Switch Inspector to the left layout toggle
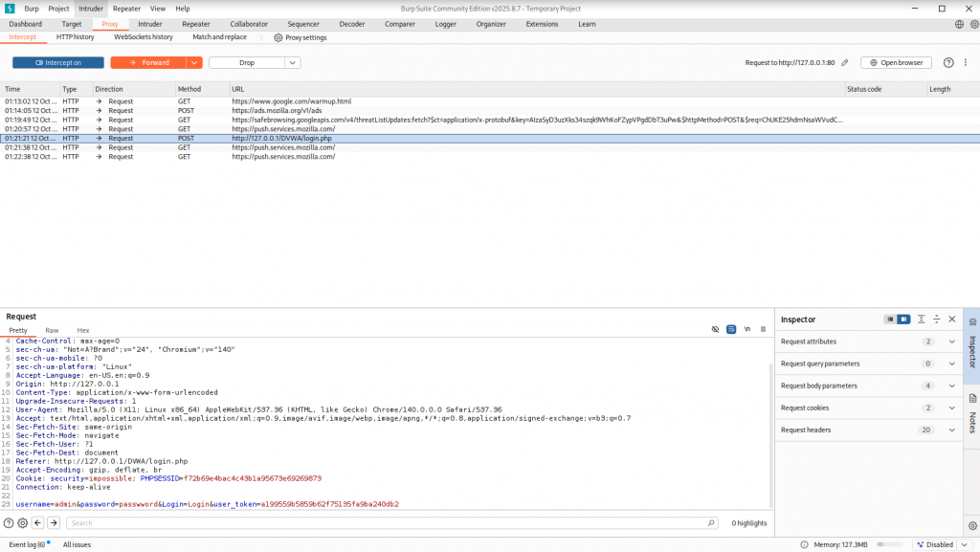The height and width of the screenshot is (552, 980). pos(889,320)
